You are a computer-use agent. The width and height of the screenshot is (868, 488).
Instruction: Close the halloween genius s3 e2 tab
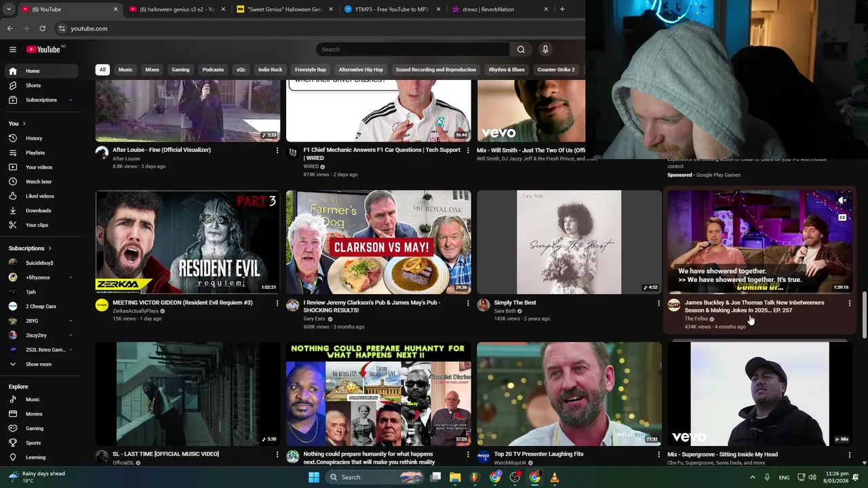tap(223, 9)
